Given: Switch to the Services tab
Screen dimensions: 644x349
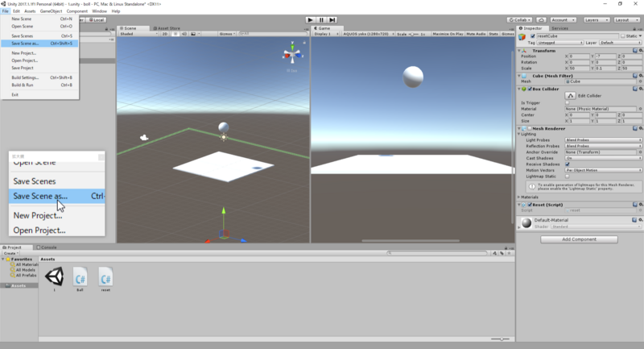Looking at the screenshot, I should 559,28.
